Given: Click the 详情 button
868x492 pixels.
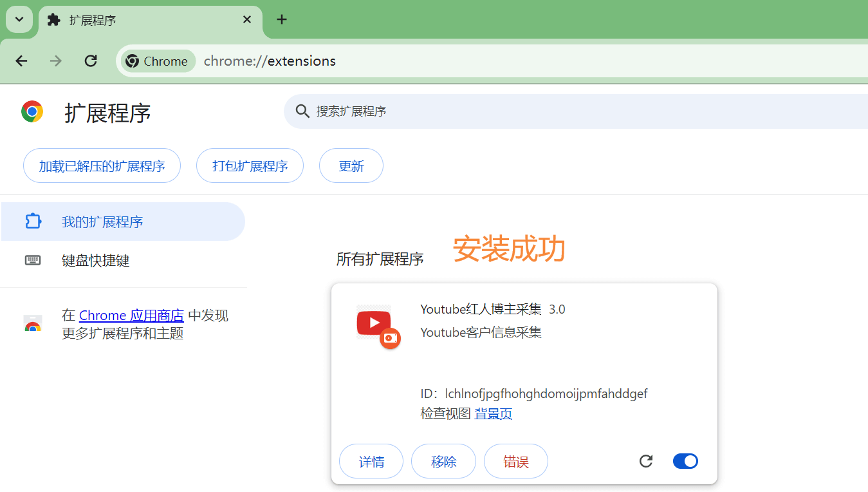Looking at the screenshot, I should pos(371,461).
